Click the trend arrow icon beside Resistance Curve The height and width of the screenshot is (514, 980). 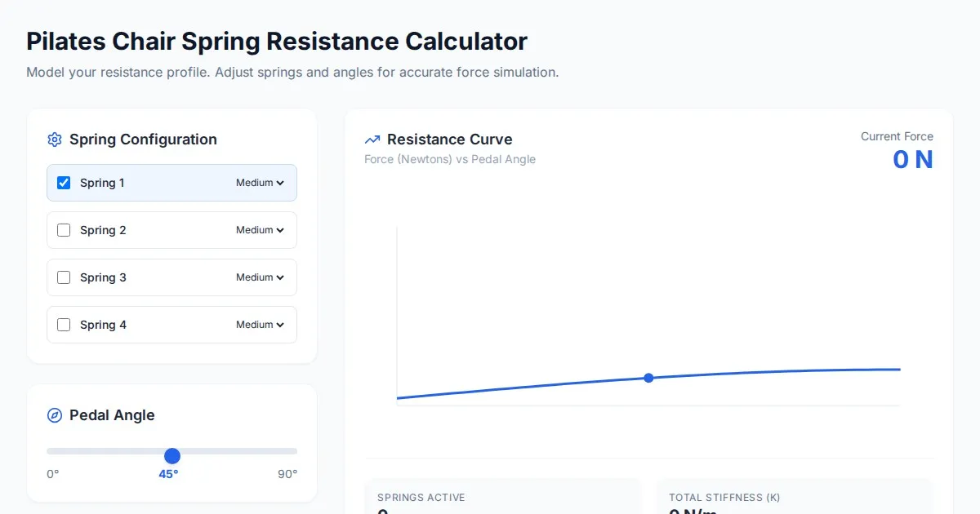(x=372, y=140)
